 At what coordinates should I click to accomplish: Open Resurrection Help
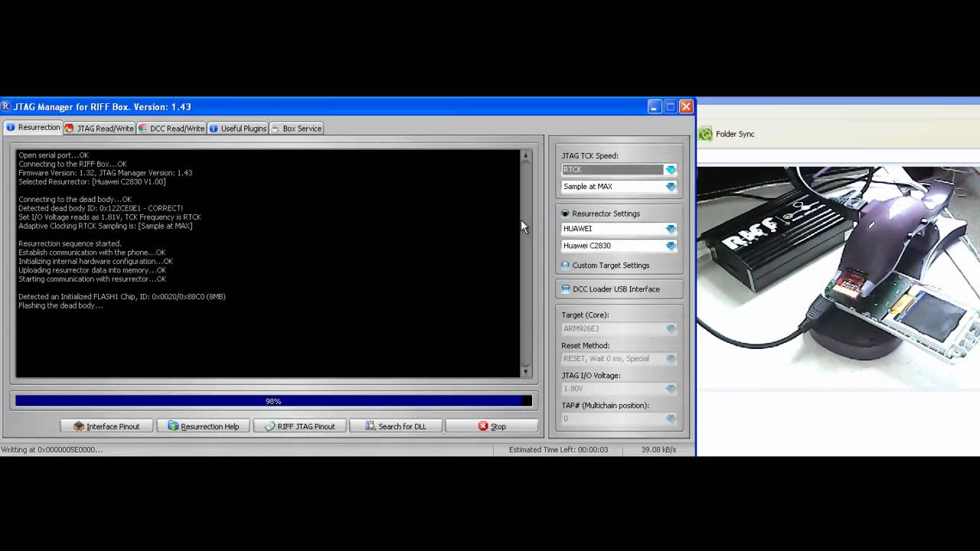coord(203,426)
